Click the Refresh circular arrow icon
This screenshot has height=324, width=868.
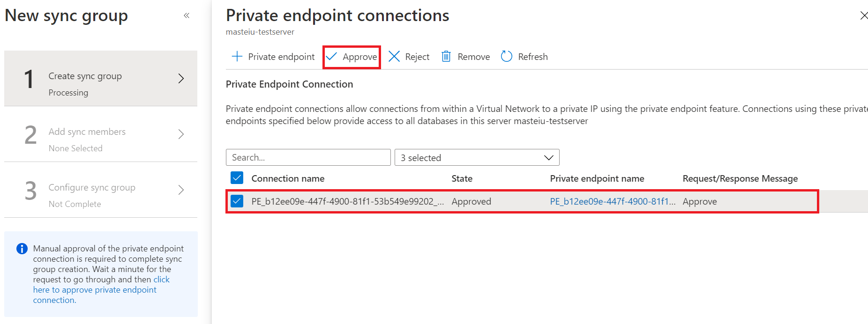pos(507,57)
